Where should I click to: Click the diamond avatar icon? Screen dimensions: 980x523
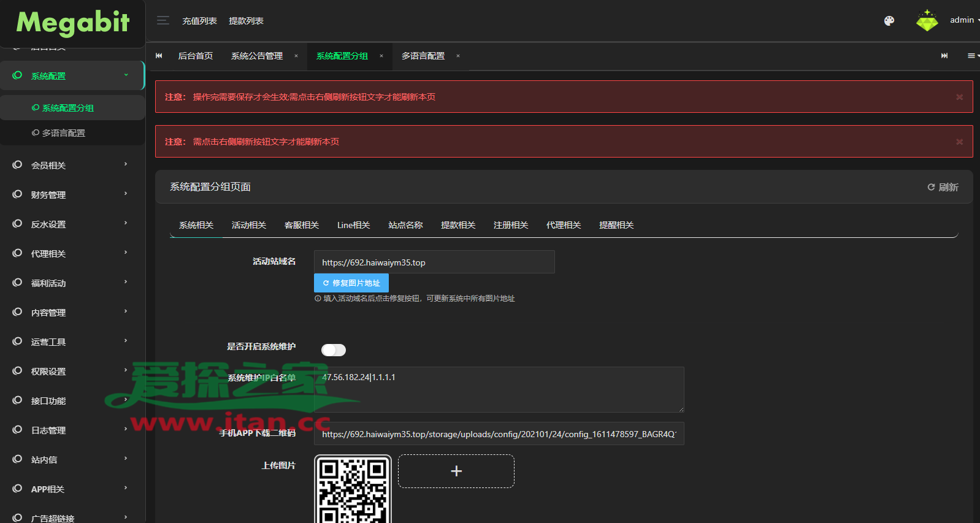(927, 21)
